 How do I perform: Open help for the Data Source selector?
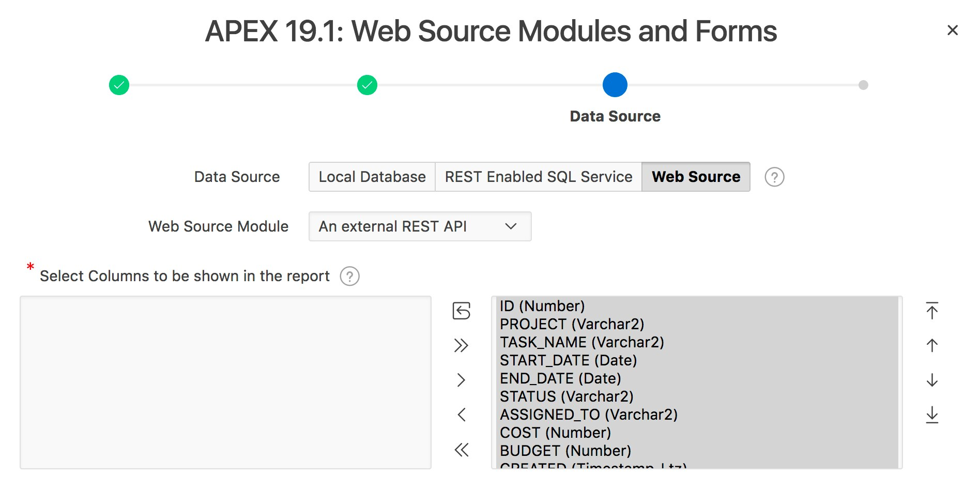[x=774, y=177]
